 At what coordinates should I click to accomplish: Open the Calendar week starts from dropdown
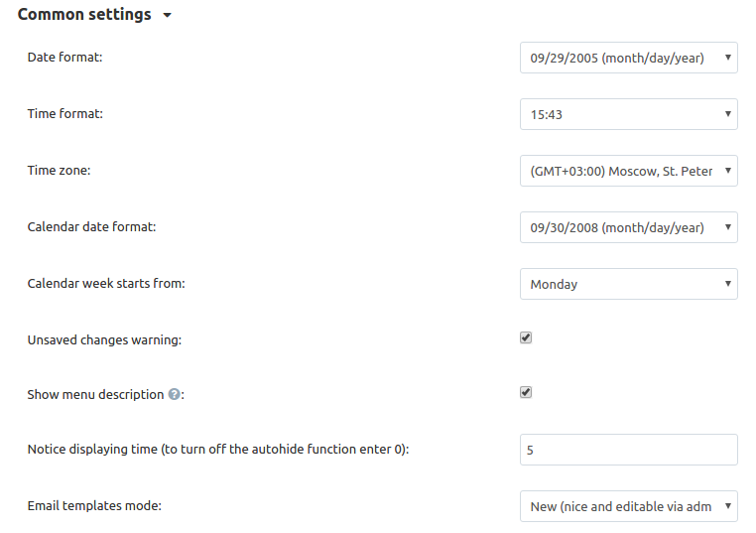pos(629,284)
